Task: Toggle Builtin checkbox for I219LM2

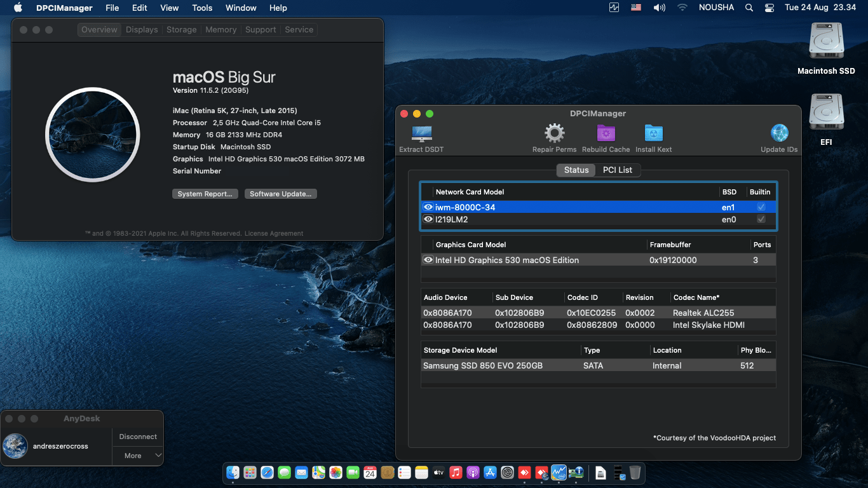Action: coord(761,219)
